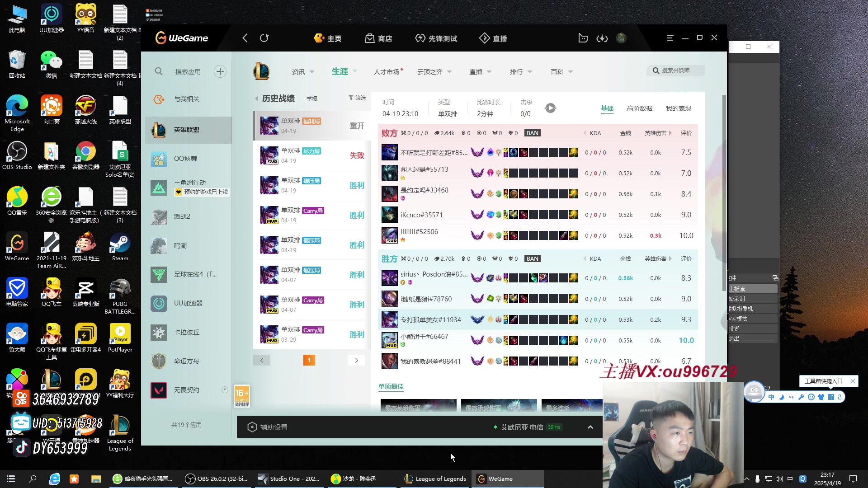Open 先锋测试 tab
The width and height of the screenshot is (868, 488).
pos(436,38)
